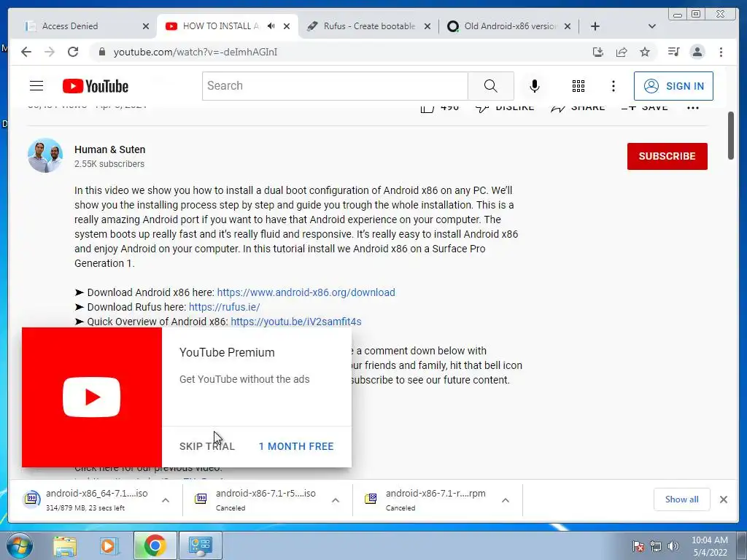Click the Chrome taskbar button
The image size is (747, 560).
(155, 545)
